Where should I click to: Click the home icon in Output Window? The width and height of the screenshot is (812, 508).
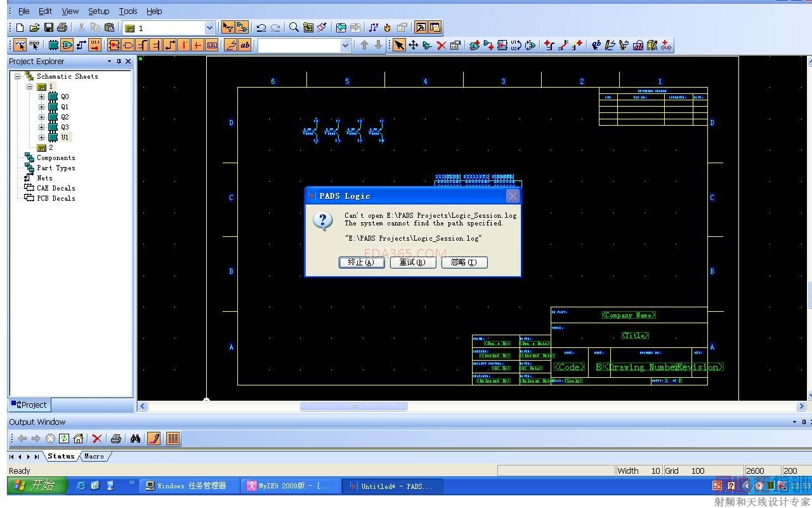coord(78,438)
